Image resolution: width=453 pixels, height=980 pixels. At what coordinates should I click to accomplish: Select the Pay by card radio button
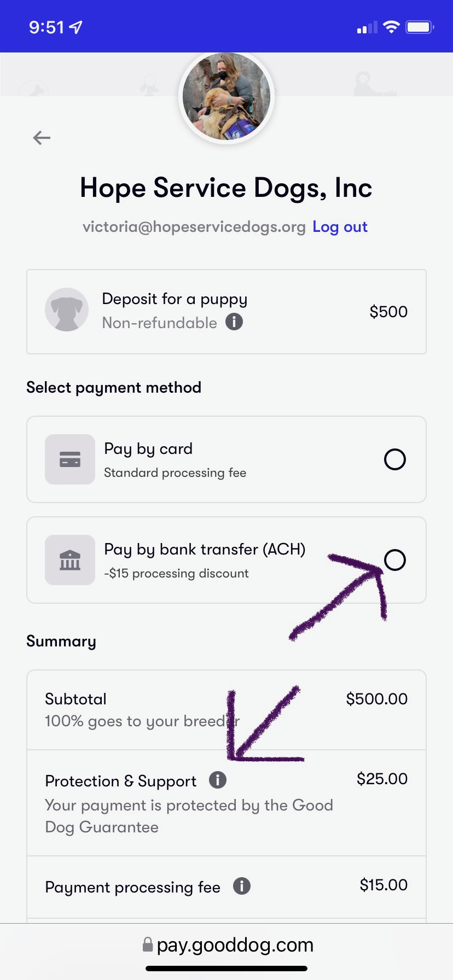pos(395,459)
